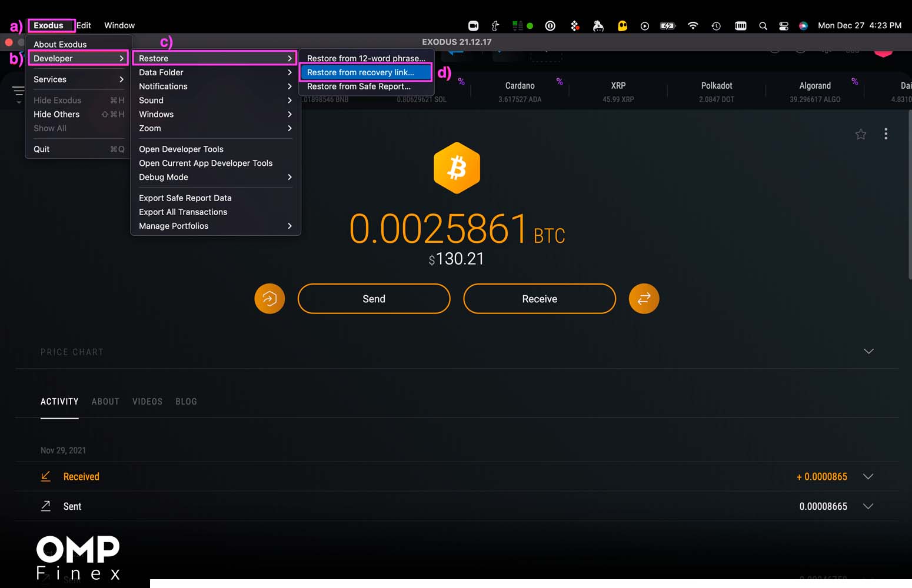Screen dimensions: 912x588
Task: Expand the Windows submenu
Action: pyautogui.click(x=215, y=114)
